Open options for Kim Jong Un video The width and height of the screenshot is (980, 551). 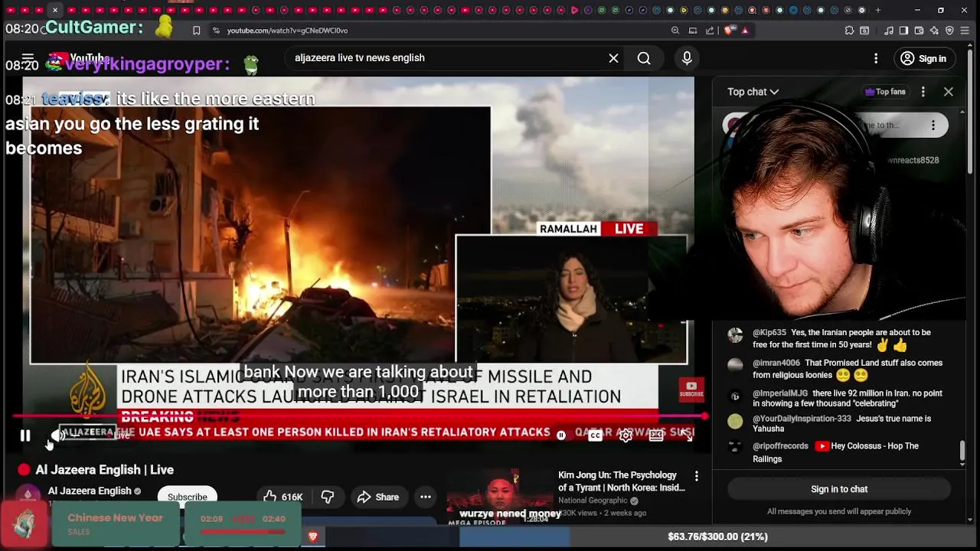point(697,476)
